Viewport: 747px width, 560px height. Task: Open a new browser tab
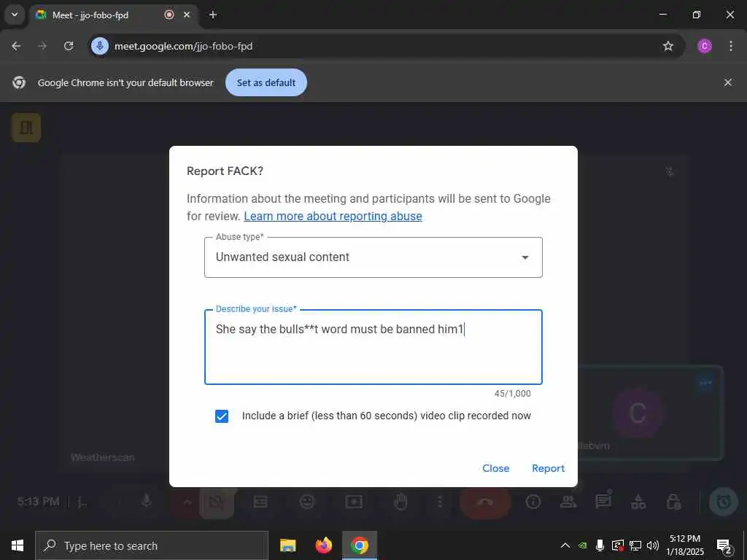pos(213,15)
